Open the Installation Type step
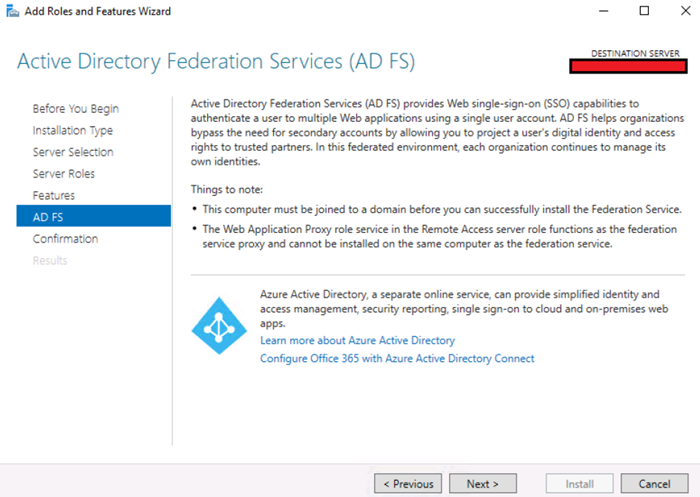Viewport: 700px width, 497px height. 72,130
